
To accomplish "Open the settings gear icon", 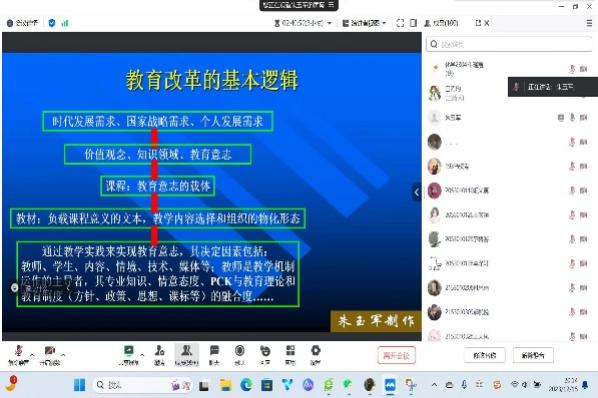I will pos(315,355).
